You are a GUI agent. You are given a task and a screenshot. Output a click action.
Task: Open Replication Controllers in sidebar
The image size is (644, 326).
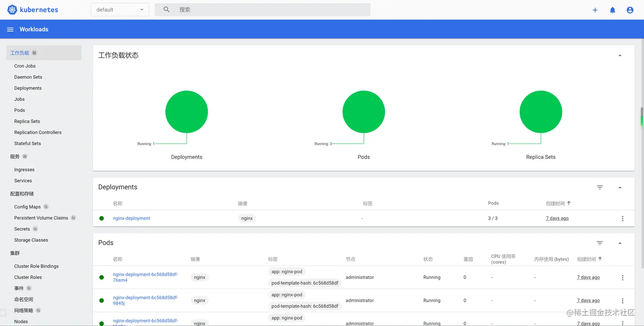coord(38,132)
